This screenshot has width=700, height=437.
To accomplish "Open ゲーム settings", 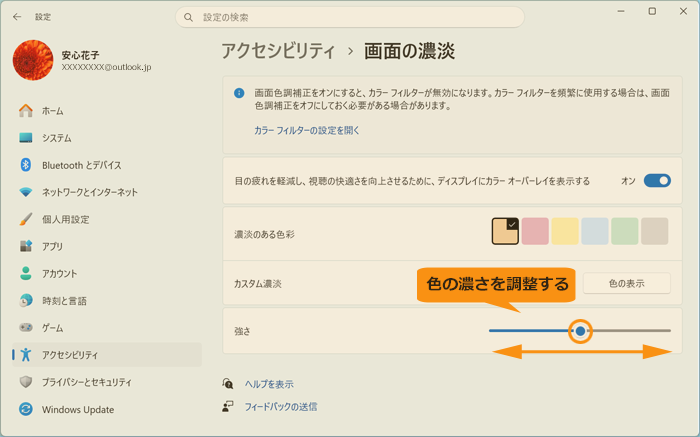I will (107, 328).
